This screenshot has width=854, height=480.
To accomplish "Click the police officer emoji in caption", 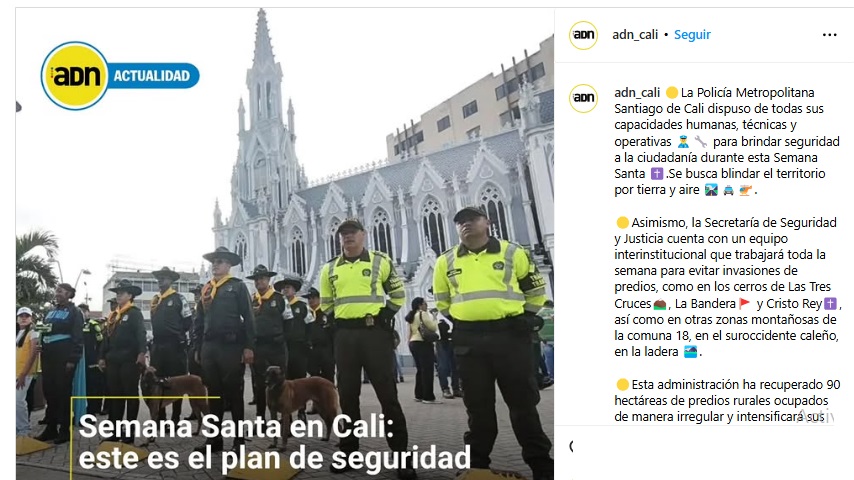I will tap(683, 142).
